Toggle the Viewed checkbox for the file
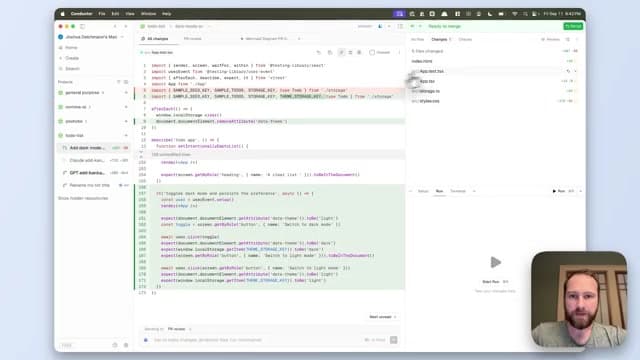640x360 pixels. click(x=372, y=53)
